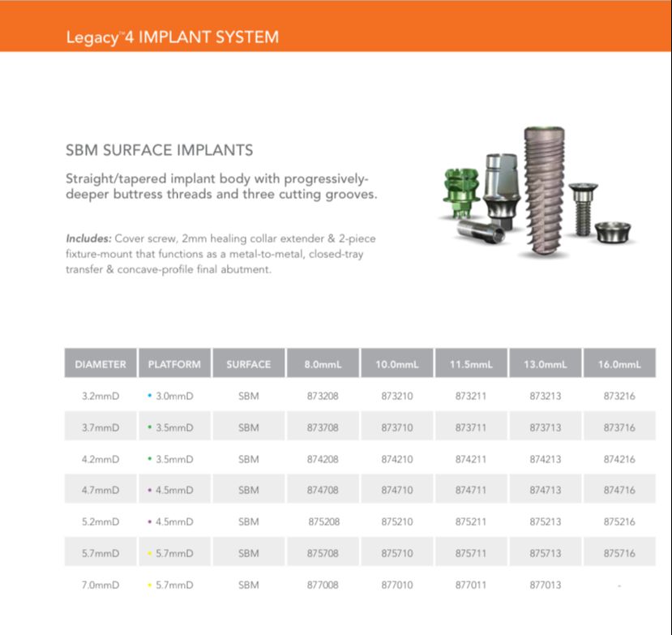Select the 5.2mmD diameter cell

101,521
